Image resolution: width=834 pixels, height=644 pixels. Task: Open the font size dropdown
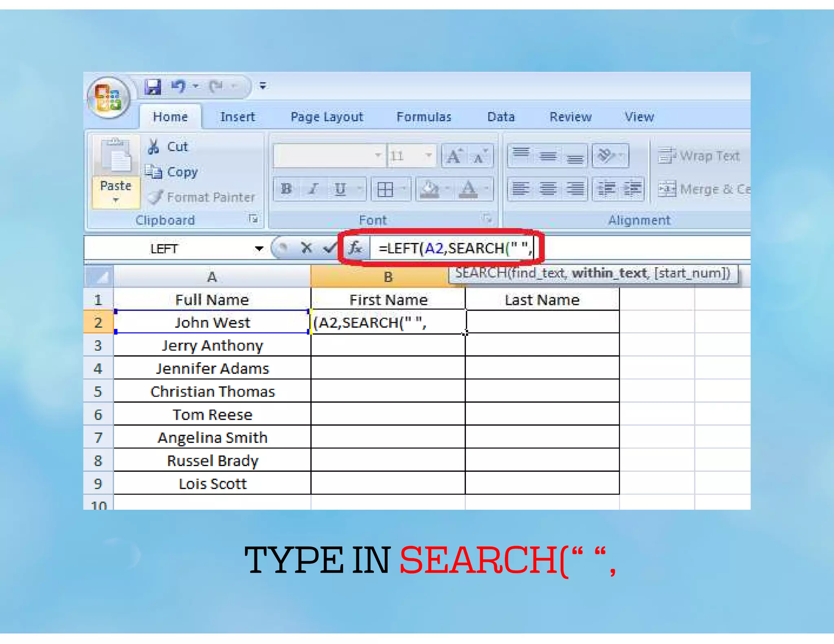point(428,155)
